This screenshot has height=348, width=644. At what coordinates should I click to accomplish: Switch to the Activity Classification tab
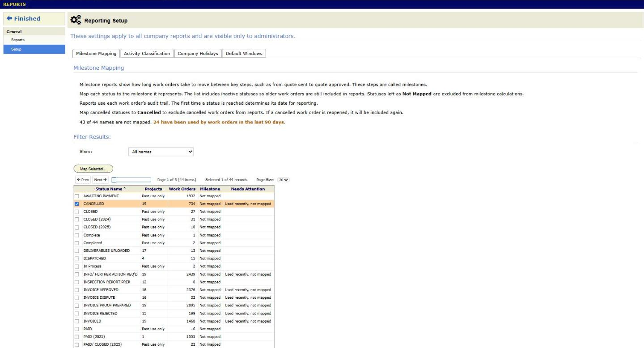point(147,54)
